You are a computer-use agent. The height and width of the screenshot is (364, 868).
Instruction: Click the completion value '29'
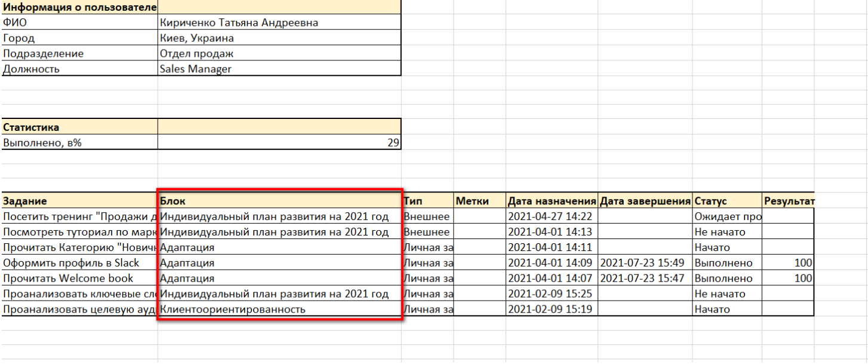[279, 142]
